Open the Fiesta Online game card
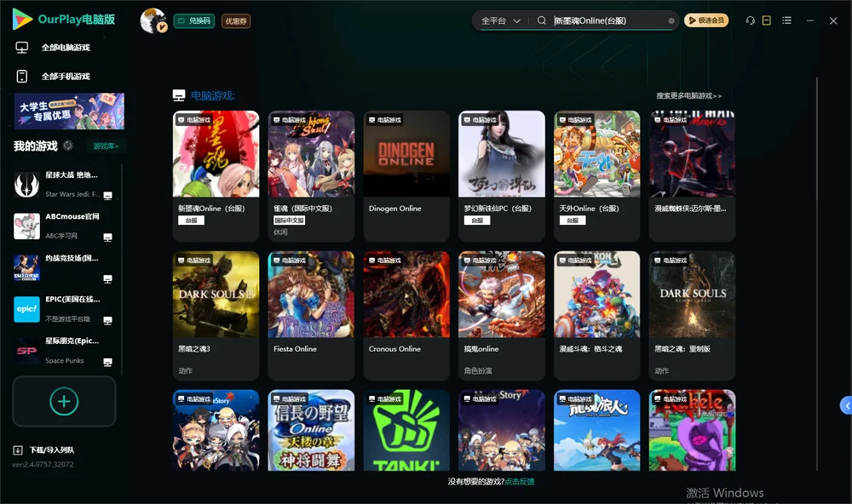The image size is (852, 504). [311, 316]
